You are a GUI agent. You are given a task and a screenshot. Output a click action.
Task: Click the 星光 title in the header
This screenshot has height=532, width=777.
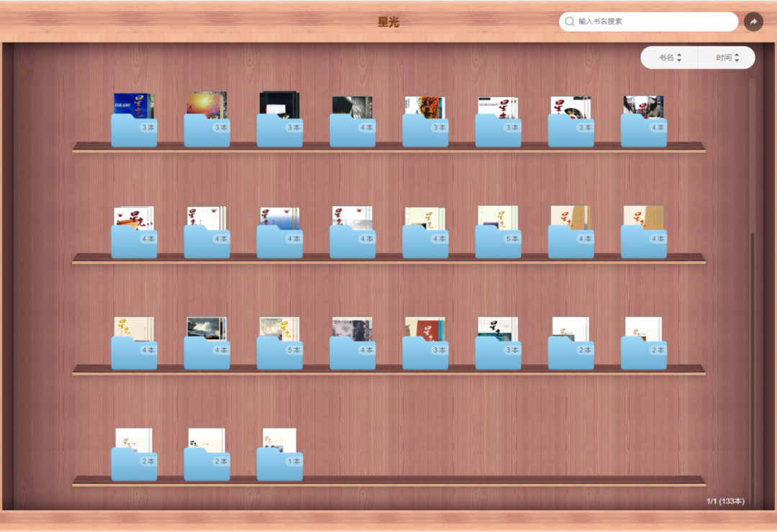click(388, 22)
